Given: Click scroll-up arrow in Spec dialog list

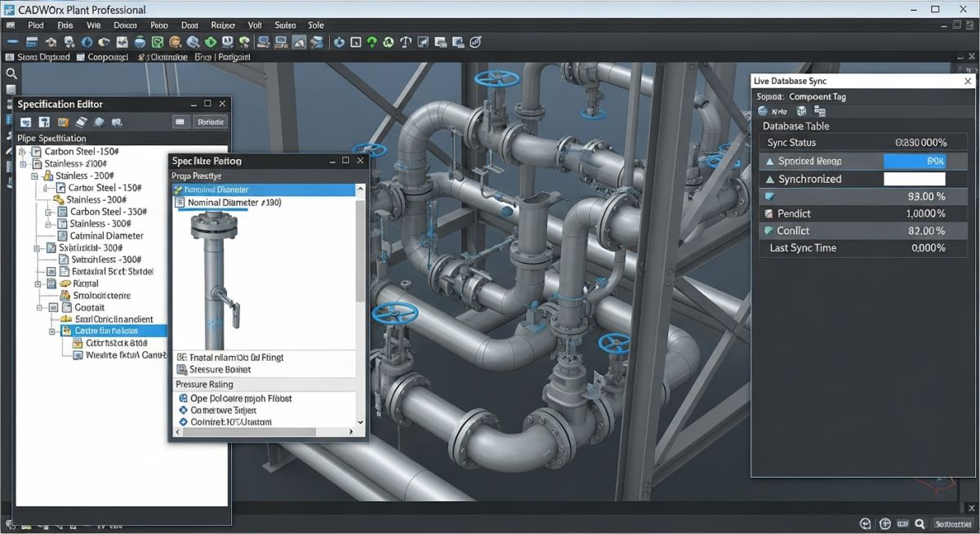Looking at the screenshot, I should 361,189.
